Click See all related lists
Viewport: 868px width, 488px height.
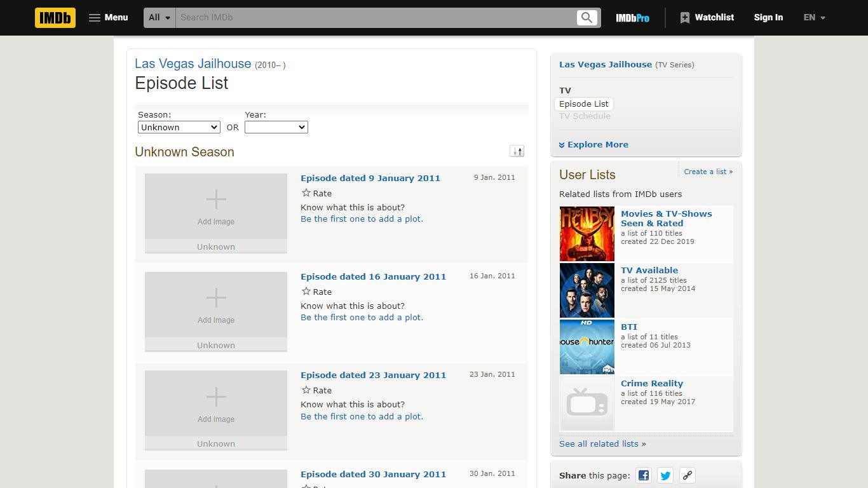tap(599, 444)
